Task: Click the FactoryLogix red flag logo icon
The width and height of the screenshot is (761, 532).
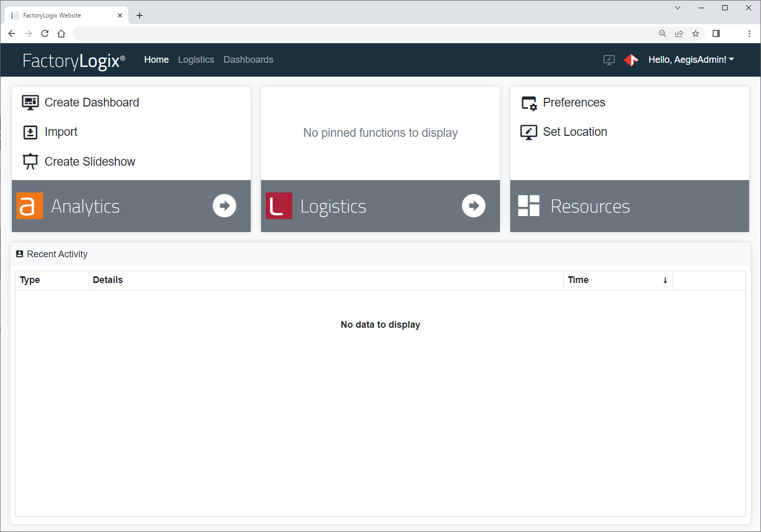Action: pos(631,60)
